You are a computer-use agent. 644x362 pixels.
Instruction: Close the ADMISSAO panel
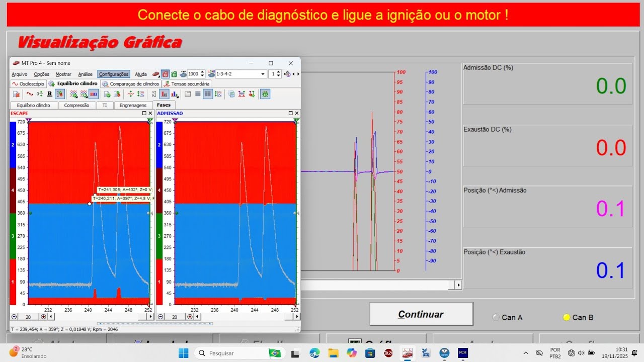tap(297, 114)
